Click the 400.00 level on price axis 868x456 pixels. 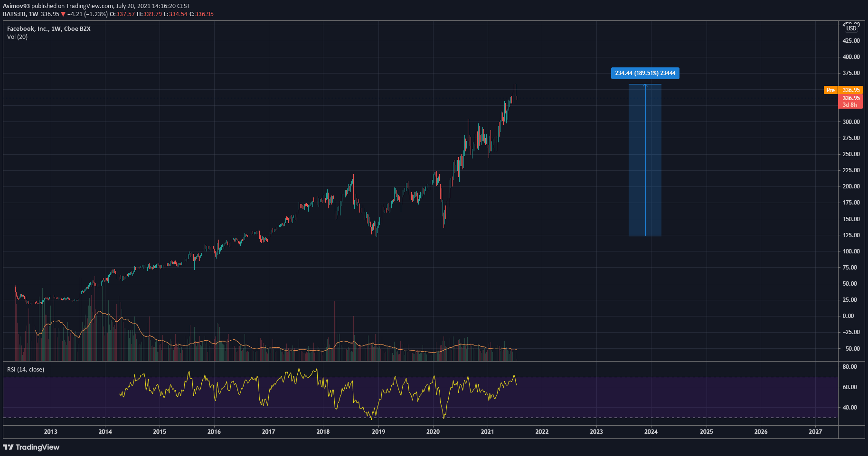pyautogui.click(x=851, y=57)
